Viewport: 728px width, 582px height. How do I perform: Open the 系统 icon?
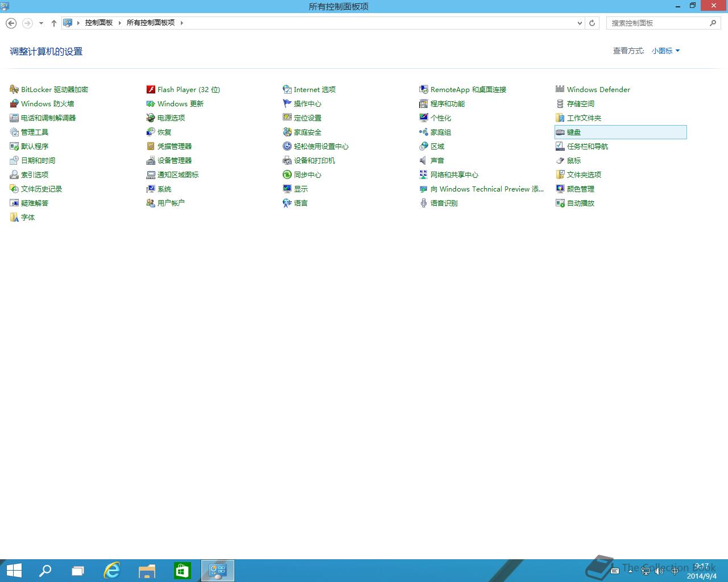[151, 189]
